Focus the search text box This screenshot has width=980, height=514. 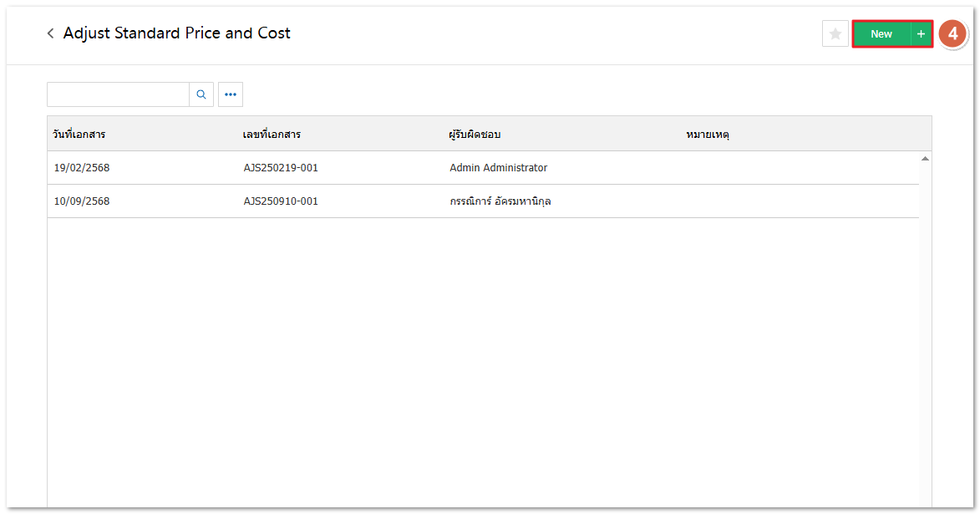118,94
